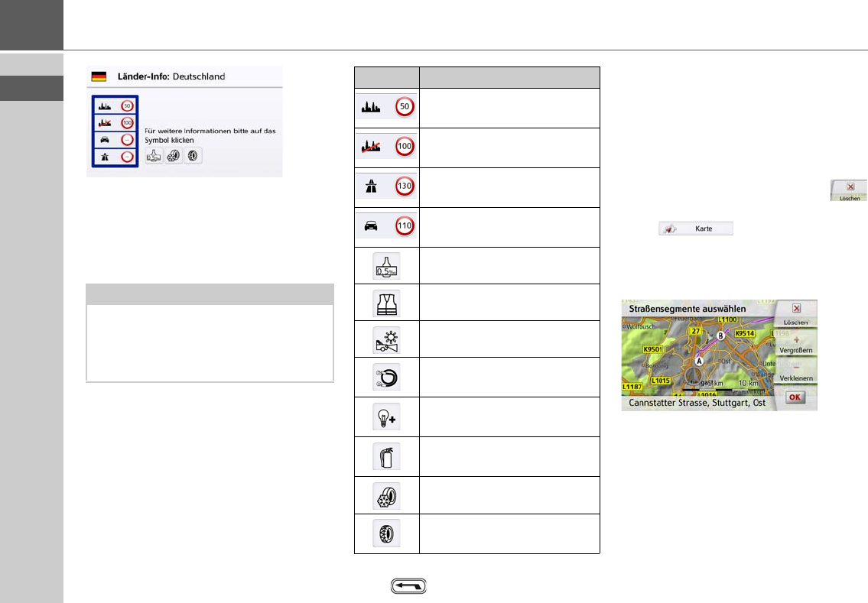
Task: Click the L1100 road label on the map
Action: point(728,319)
